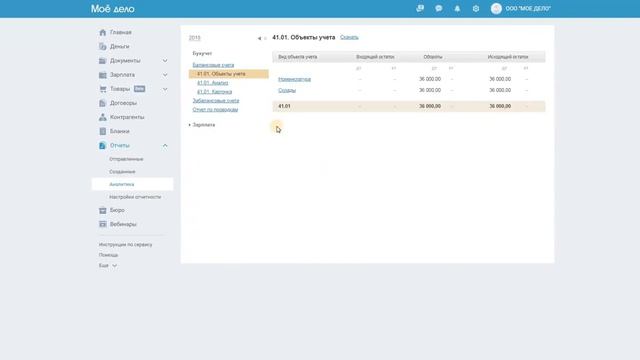Click the Beta badge next to Товары
Viewport: 640px width, 360px height.
[139, 89]
